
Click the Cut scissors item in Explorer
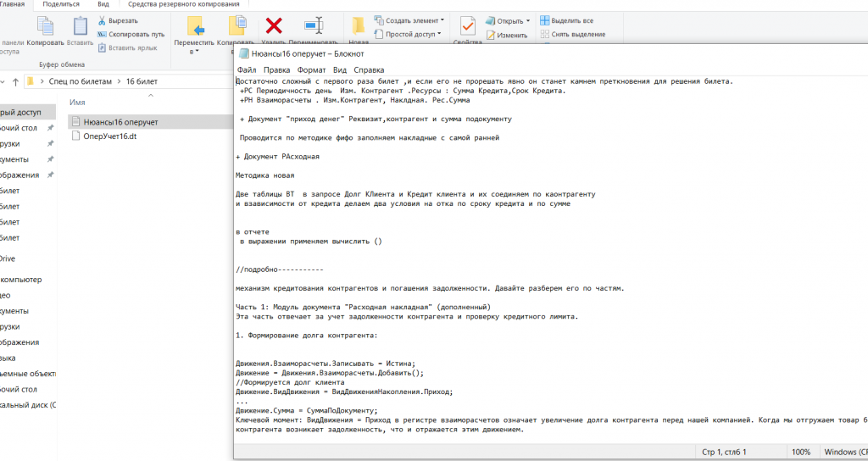tap(118, 20)
